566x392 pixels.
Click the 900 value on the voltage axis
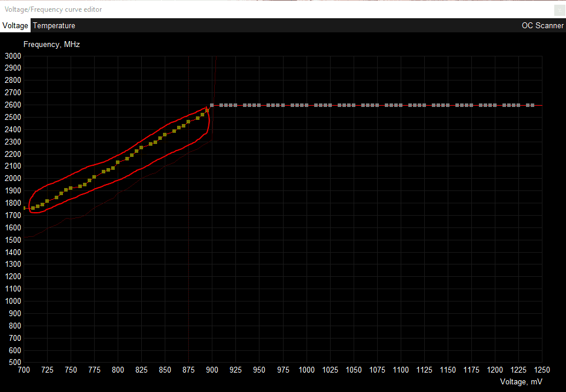(212, 370)
